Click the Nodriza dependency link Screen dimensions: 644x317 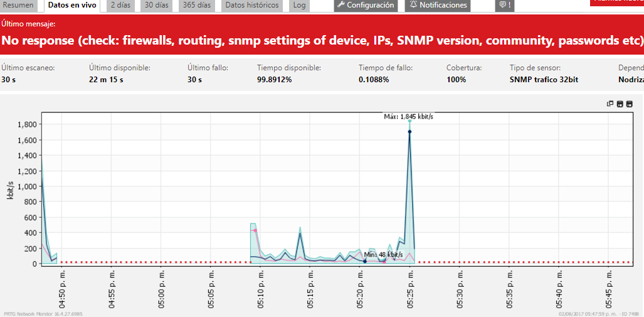[630, 80]
